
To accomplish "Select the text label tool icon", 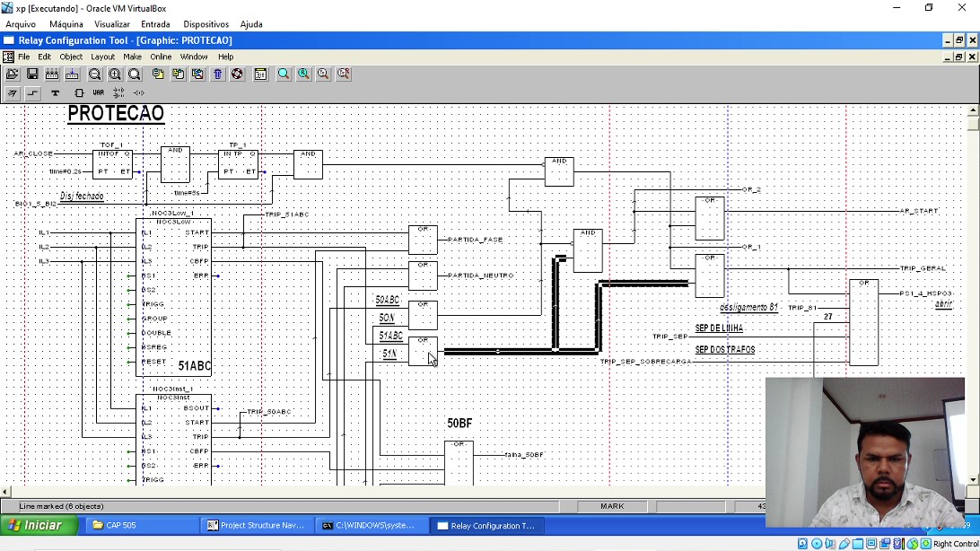I will tap(55, 93).
